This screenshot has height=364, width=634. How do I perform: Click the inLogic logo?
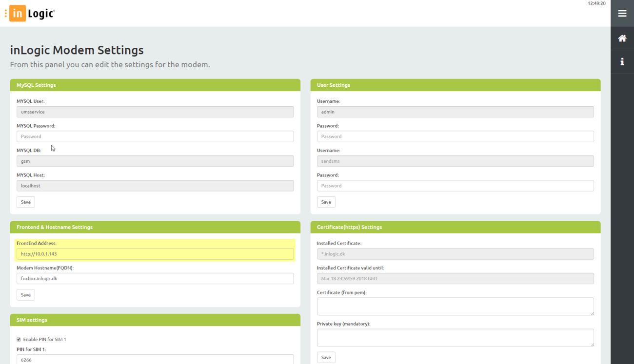pyautogui.click(x=32, y=14)
